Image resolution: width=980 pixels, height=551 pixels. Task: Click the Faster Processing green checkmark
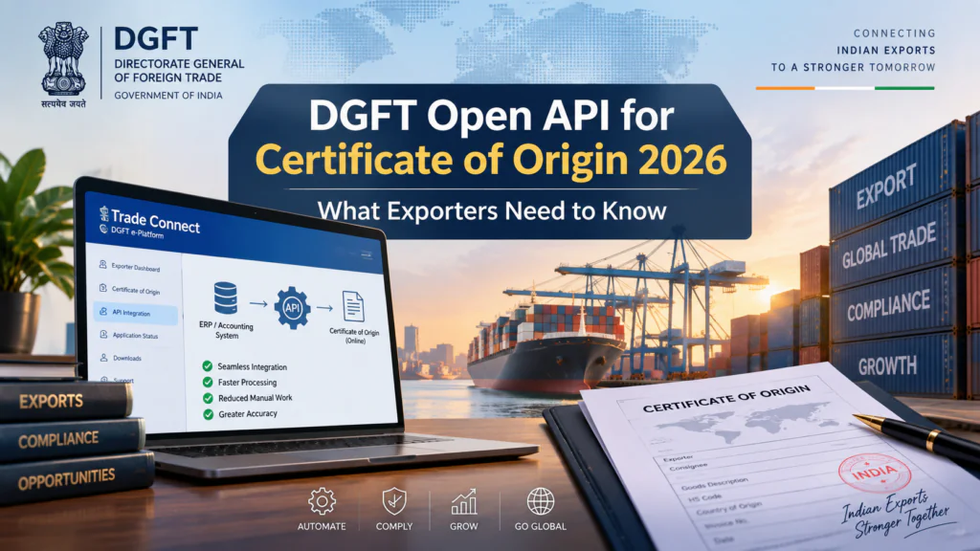coord(208,382)
